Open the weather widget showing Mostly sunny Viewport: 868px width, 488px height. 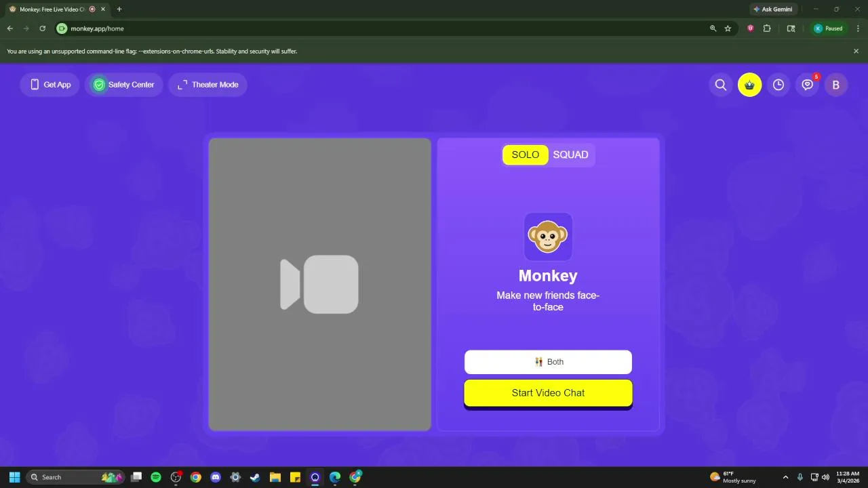(x=733, y=477)
